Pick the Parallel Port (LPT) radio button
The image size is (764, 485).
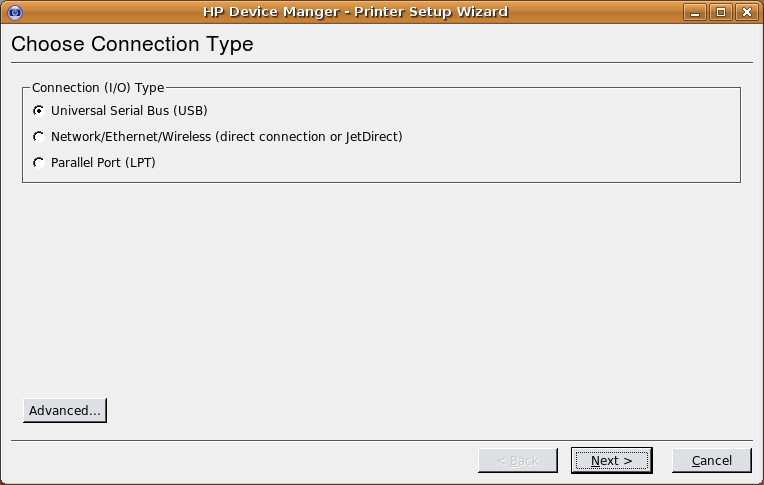click(38, 162)
